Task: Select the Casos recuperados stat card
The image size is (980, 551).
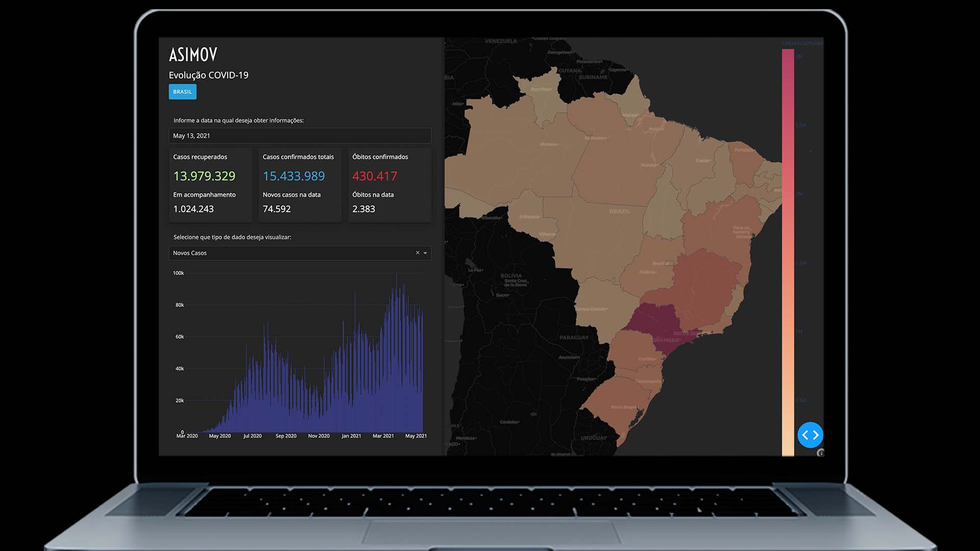Action: pos(210,185)
